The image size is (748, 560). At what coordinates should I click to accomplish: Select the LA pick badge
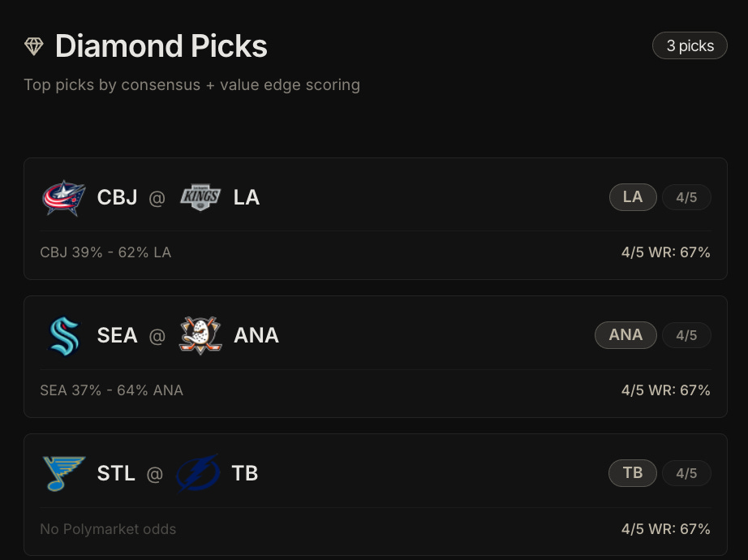[633, 197]
